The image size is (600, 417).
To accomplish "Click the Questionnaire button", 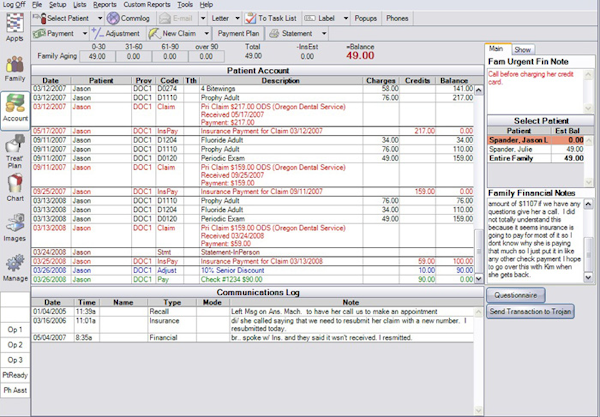I will [515, 295].
